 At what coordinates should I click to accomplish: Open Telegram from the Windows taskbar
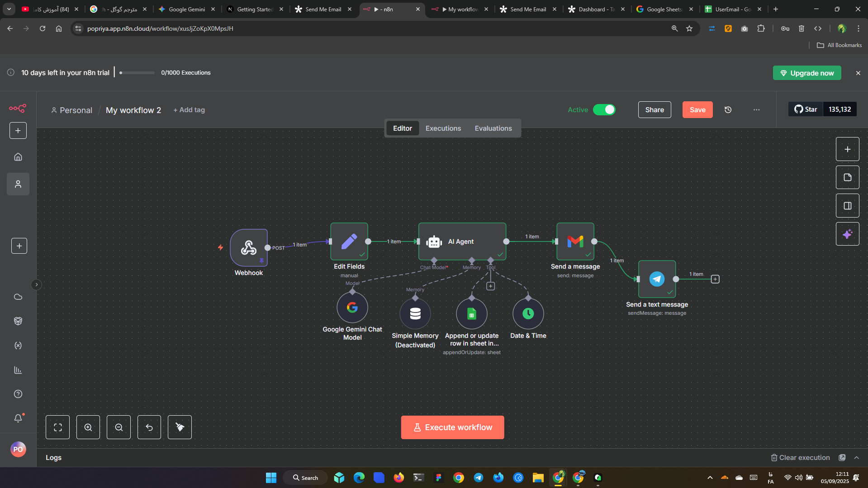[478, 478]
